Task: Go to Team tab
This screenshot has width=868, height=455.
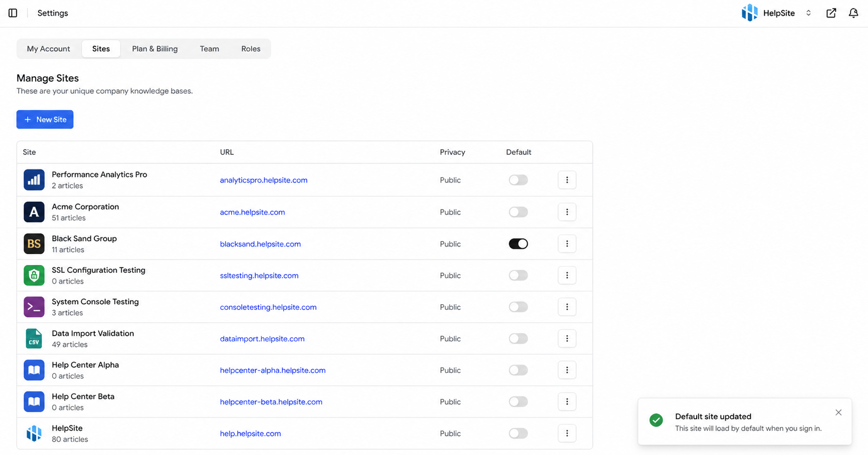Action: (x=209, y=49)
